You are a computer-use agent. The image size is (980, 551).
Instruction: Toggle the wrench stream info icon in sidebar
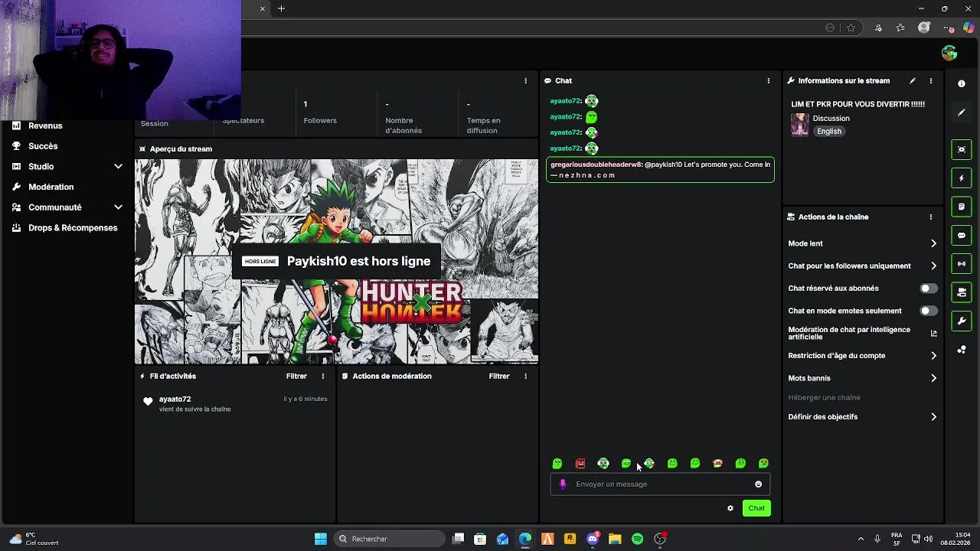coord(962,321)
